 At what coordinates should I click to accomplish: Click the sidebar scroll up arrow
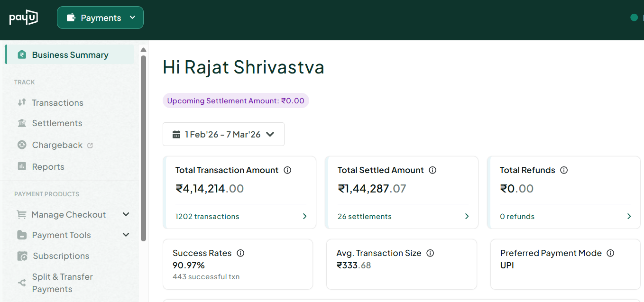coord(143,50)
